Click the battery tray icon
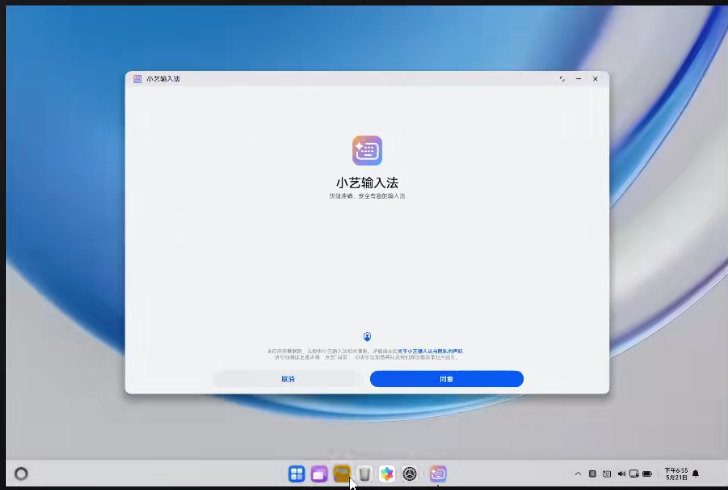The height and width of the screenshot is (490, 728). click(647, 474)
